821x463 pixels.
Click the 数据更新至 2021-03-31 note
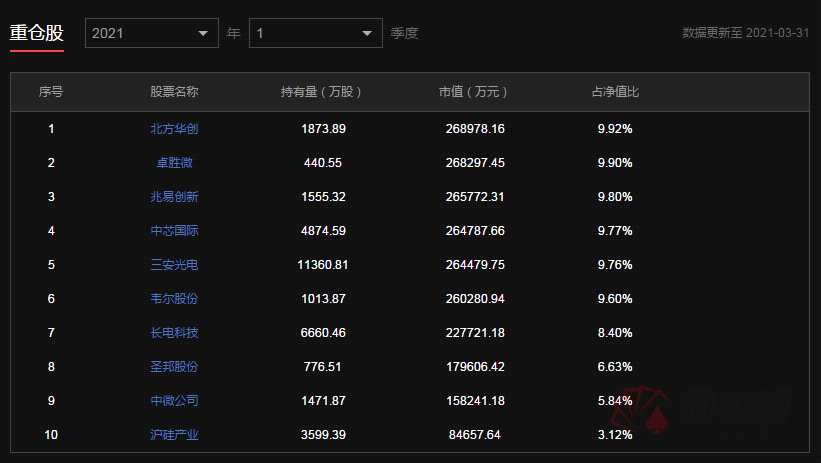tap(746, 32)
